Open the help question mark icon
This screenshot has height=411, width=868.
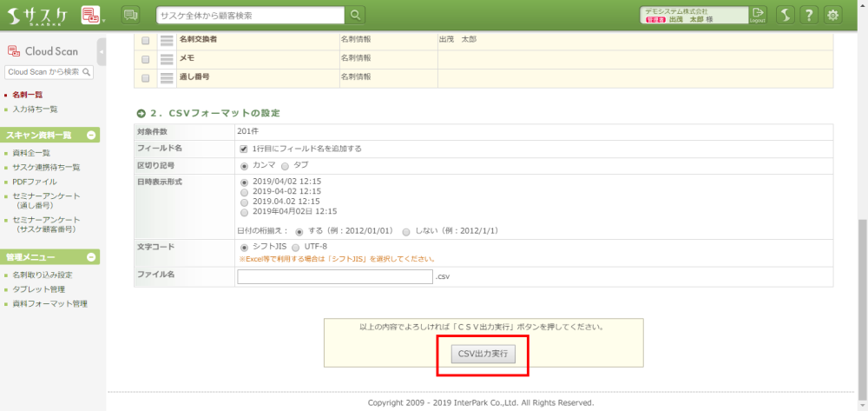(809, 15)
